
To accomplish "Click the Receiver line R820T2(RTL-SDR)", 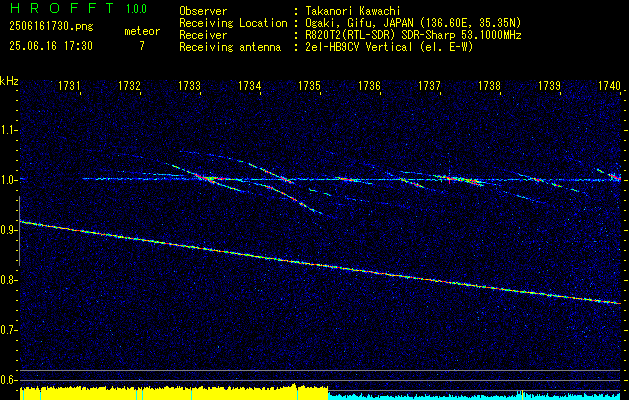I will click(348, 35).
